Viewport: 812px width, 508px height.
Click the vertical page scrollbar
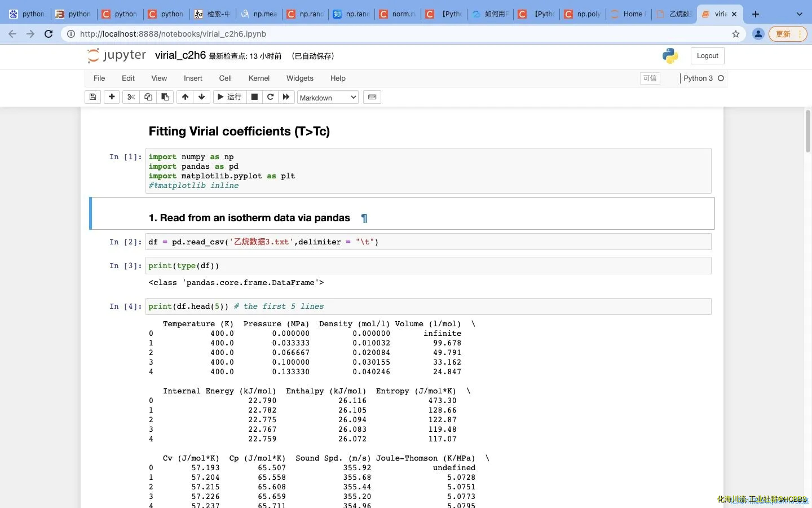pos(807,131)
